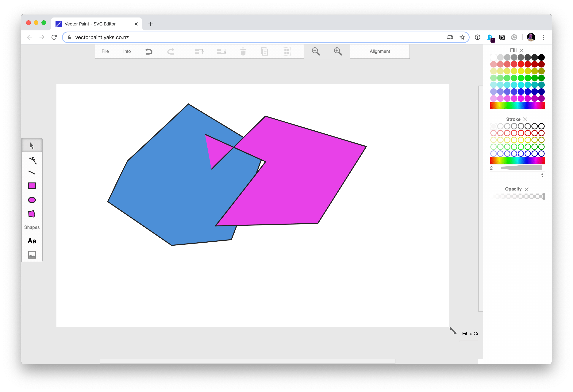Open the File menu
This screenshot has height=392, width=573.
coord(105,51)
